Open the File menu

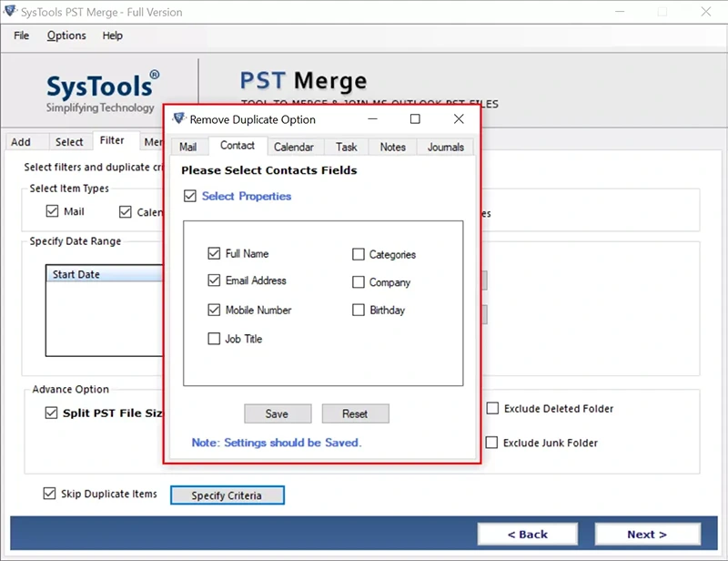21,36
